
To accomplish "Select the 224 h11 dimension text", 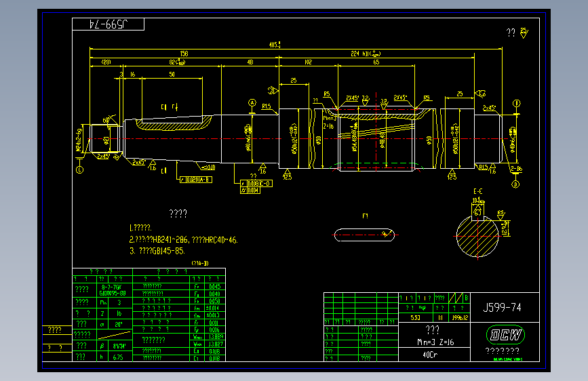I will [366, 54].
